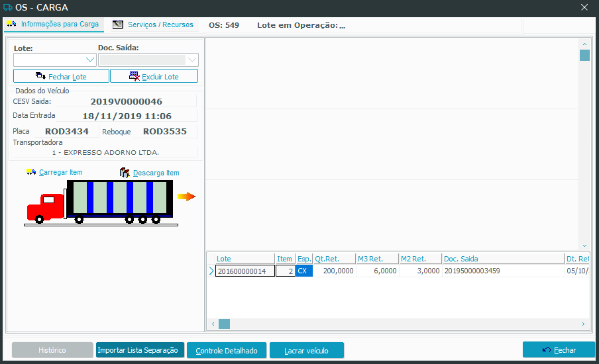The width and height of the screenshot is (599, 364).
Task: Click M3 Ret. value 6,0000
Action: (378, 271)
